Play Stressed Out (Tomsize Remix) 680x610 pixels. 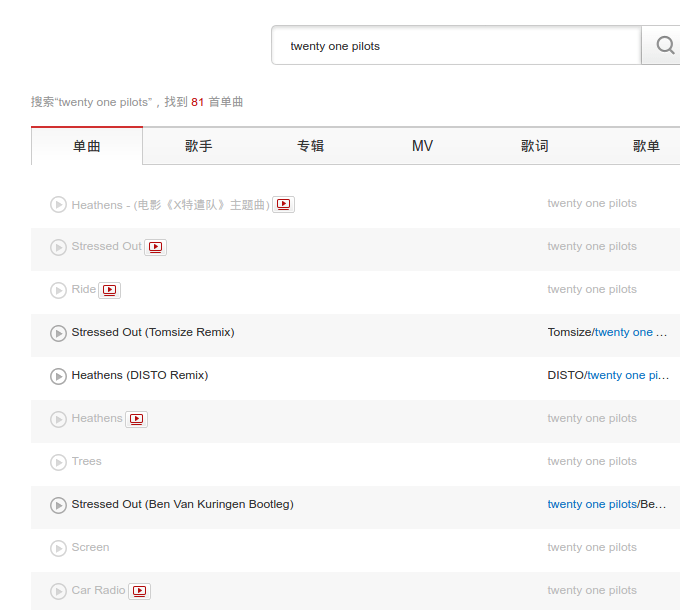point(58,333)
